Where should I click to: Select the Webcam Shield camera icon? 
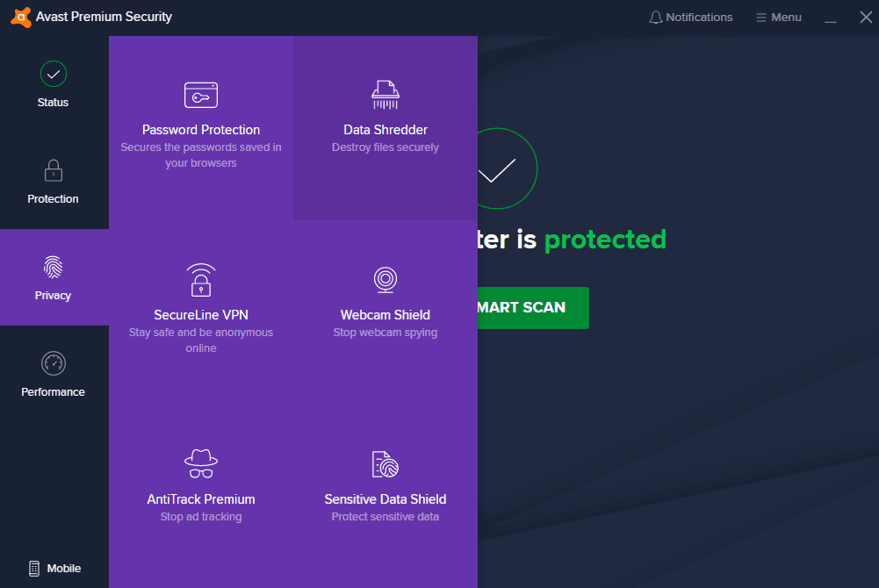coord(385,280)
